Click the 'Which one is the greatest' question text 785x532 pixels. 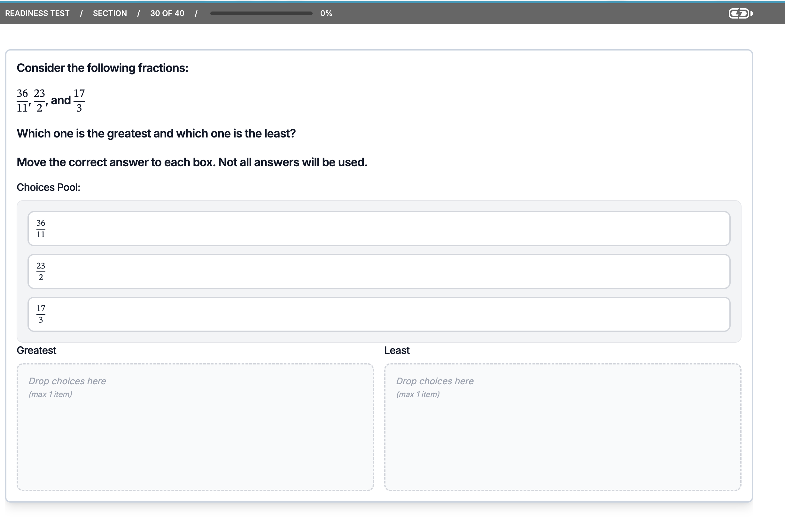tap(156, 134)
